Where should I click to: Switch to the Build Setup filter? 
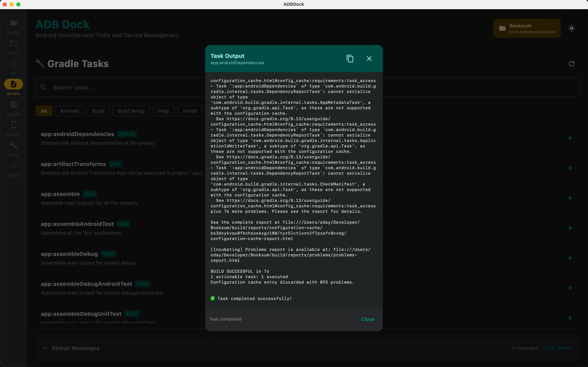(x=131, y=111)
